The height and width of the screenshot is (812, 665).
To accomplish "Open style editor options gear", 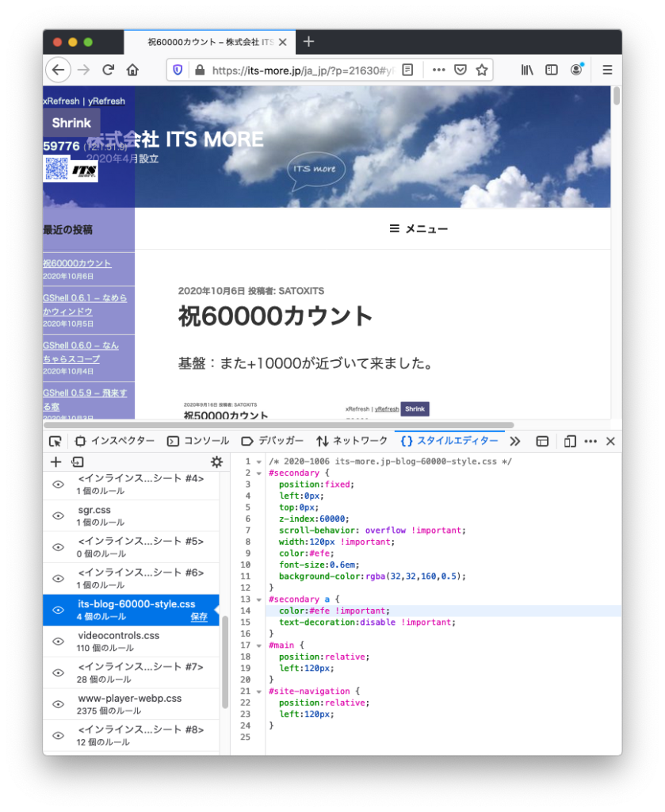I will [216, 462].
